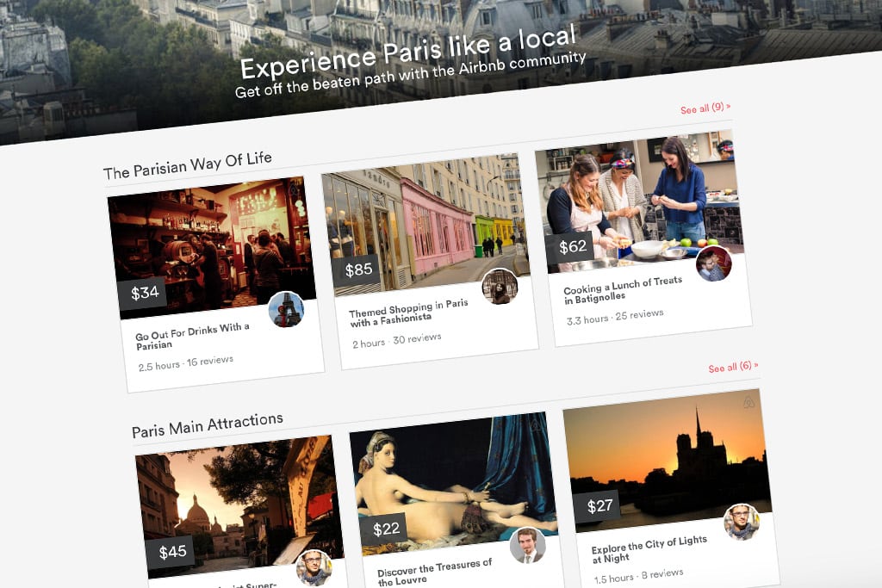This screenshot has height=588, width=882.
Task: Click "Paris Main Attractions" section heading
Action: [x=207, y=424]
